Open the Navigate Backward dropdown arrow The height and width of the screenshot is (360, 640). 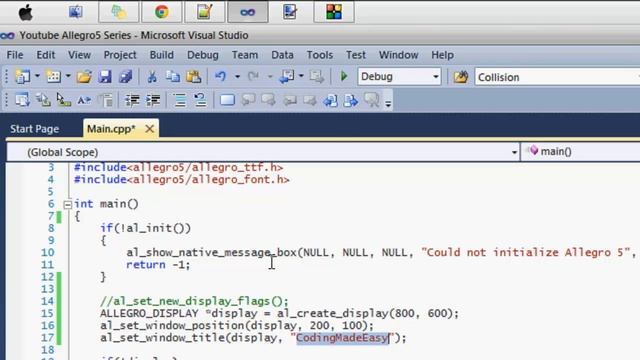pos(301,76)
